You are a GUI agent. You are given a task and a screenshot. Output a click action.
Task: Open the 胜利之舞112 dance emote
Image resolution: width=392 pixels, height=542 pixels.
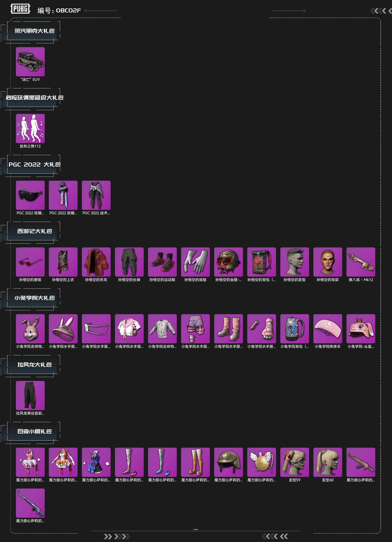tap(30, 128)
